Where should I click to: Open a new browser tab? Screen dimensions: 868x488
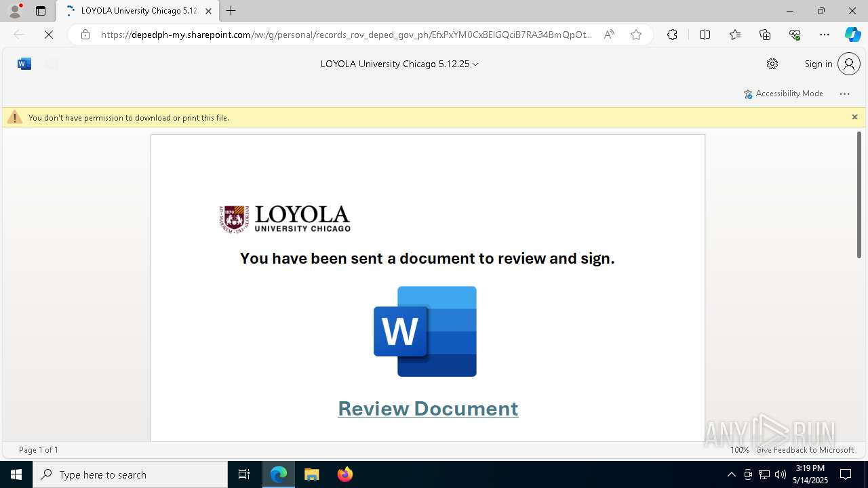(231, 11)
